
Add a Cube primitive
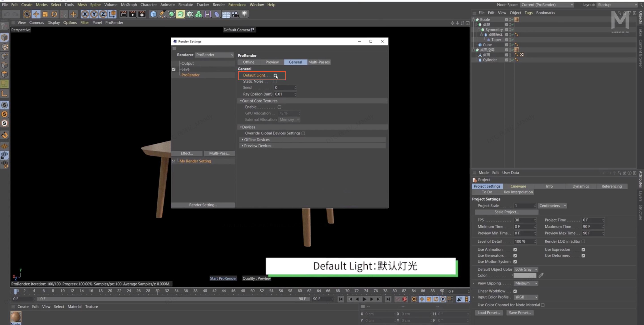click(x=153, y=14)
